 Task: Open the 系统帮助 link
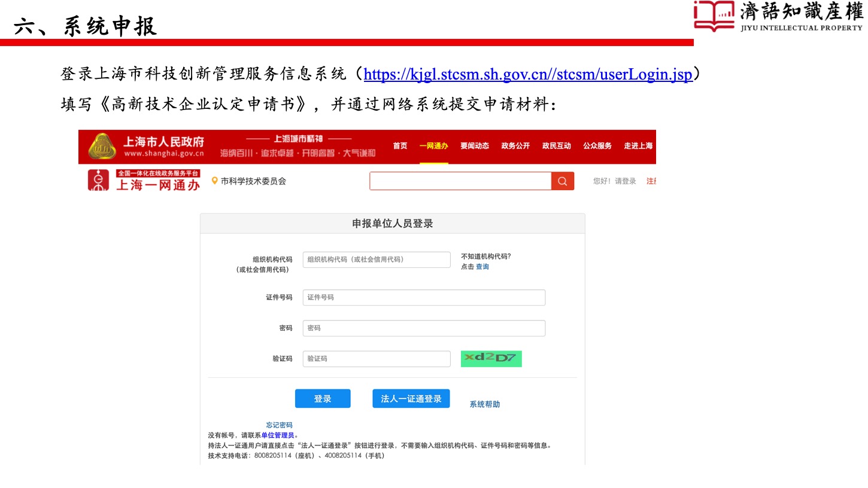tap(484, 404)
